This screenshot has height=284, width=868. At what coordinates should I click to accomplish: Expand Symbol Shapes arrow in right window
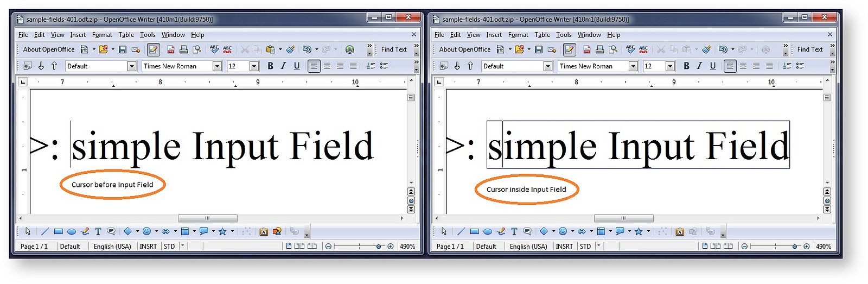pos(572,231)
